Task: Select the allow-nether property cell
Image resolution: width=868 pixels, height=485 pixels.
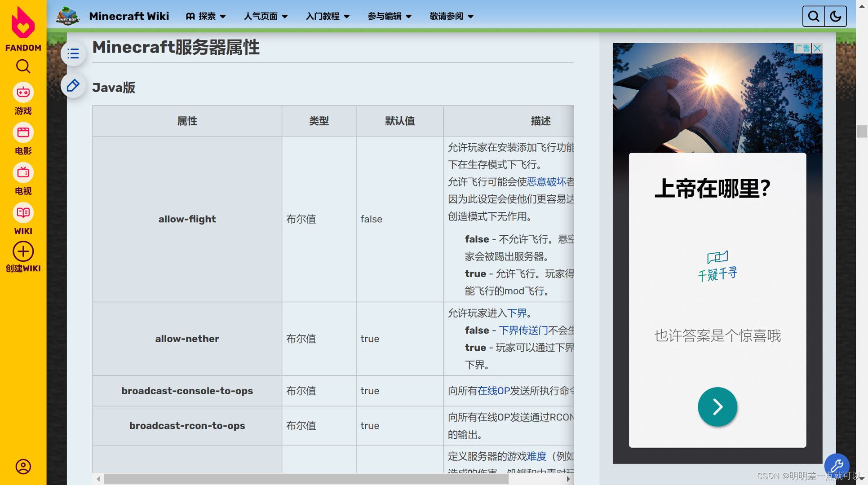Action: point(187,339)
